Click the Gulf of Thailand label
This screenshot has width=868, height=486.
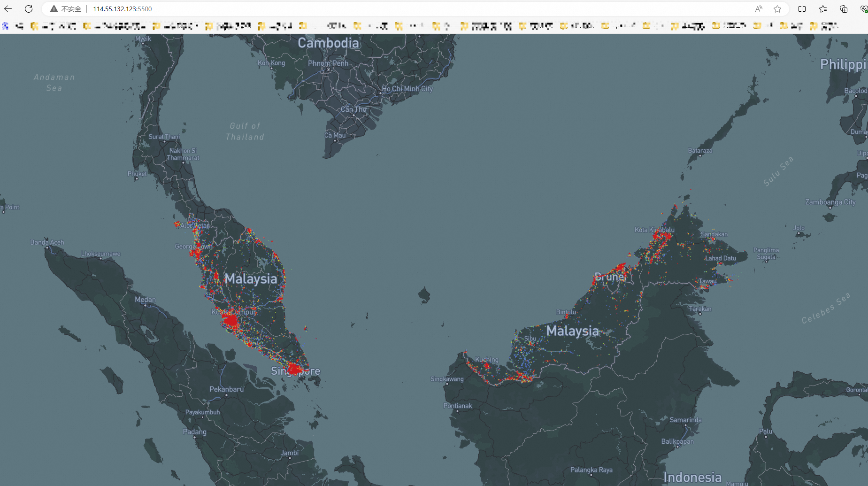245,131
